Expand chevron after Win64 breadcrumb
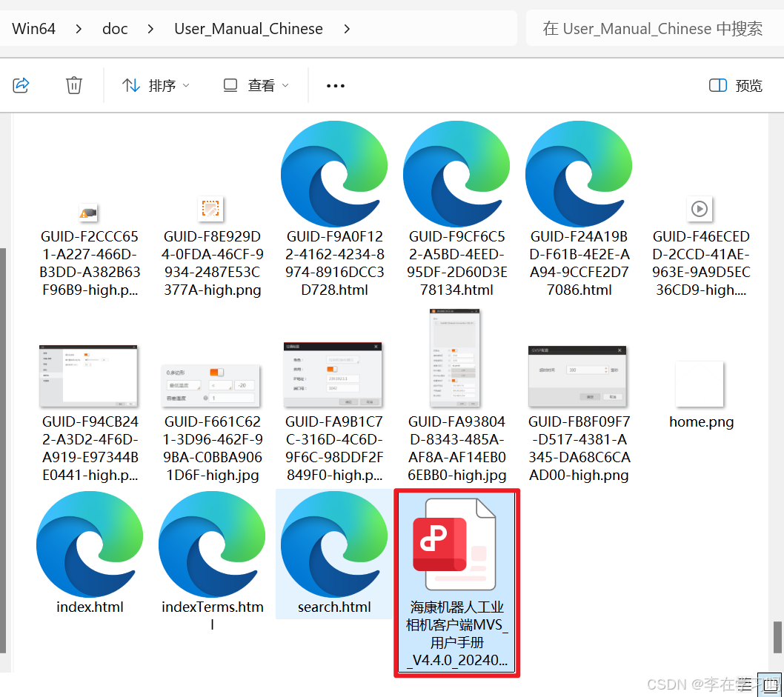The width and height of the screenshot is (784, 697). click(x=79, y=29)
